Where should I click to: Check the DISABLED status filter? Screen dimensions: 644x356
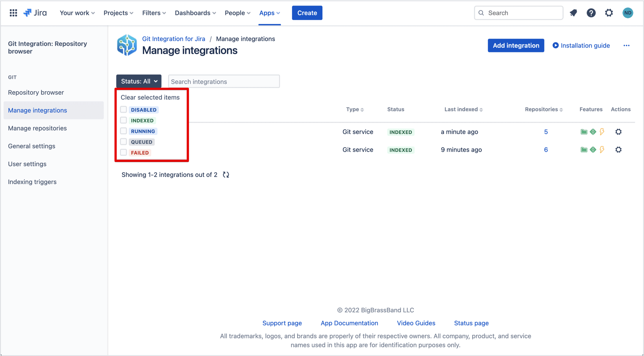point(124,109)
